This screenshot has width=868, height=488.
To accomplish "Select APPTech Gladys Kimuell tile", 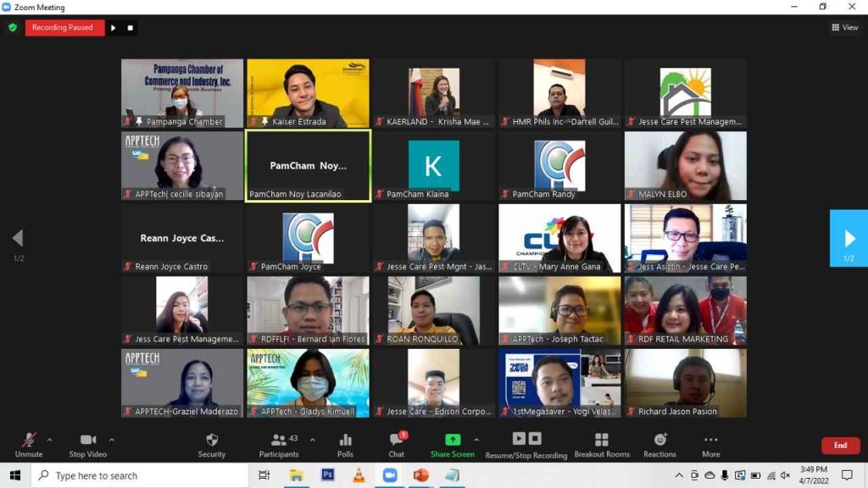I will click(x=308, y=383).
